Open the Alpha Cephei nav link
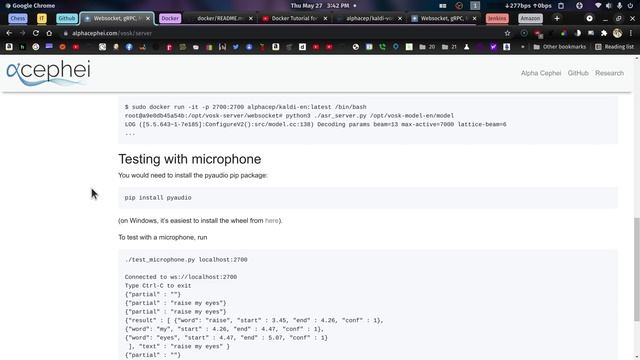640x360 pixels. point(541,73)
